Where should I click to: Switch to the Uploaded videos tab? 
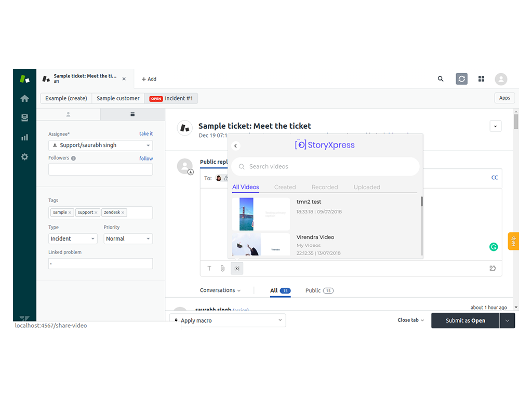367,187
